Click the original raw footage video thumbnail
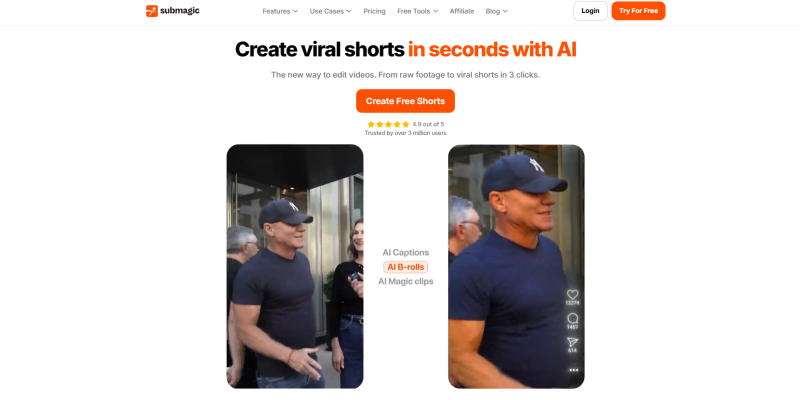The image size is (800, 400). click(x=295, y=266)
